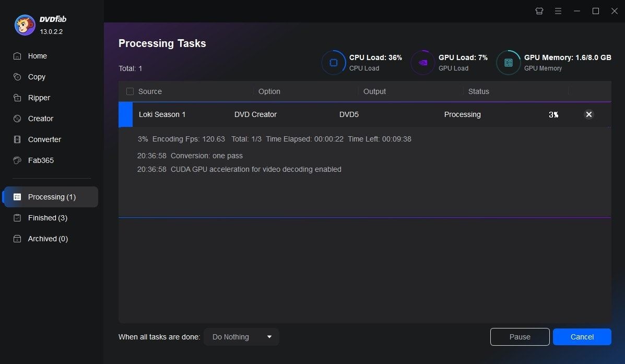The image size is (625, 364).
Task: Open the Ripper module from the sidebar
Action: point(39,98)
